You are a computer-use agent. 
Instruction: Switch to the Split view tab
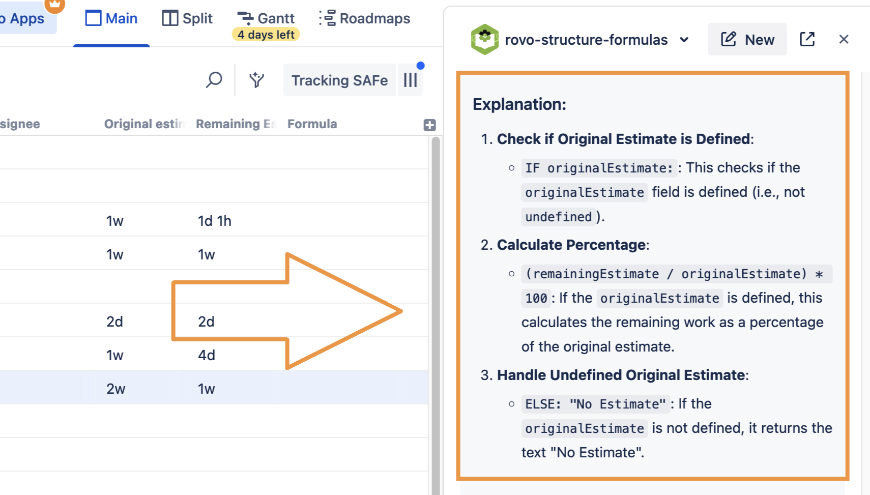[187, 18]
